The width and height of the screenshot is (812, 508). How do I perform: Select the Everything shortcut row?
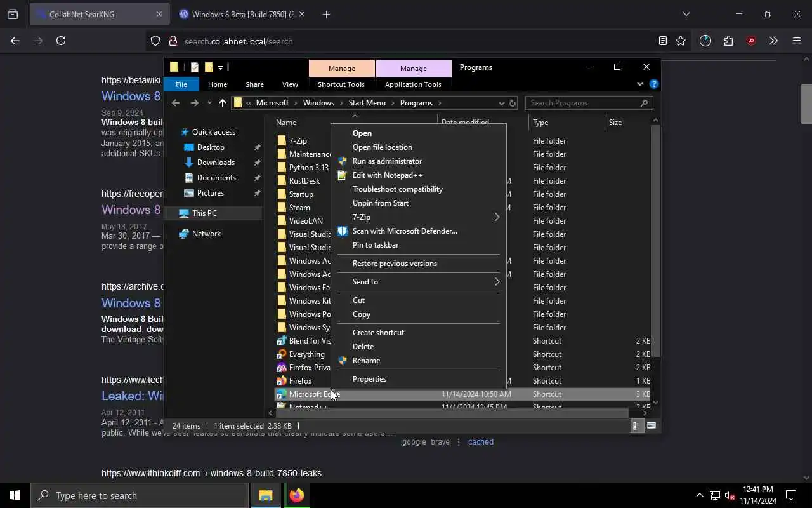tap(463, 354)
